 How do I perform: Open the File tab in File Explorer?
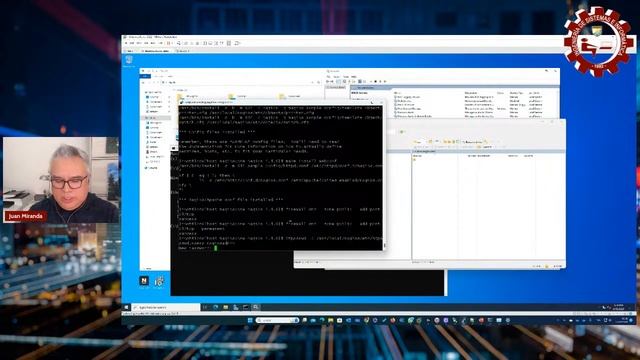pyautogui.click(x=145, y=76)
